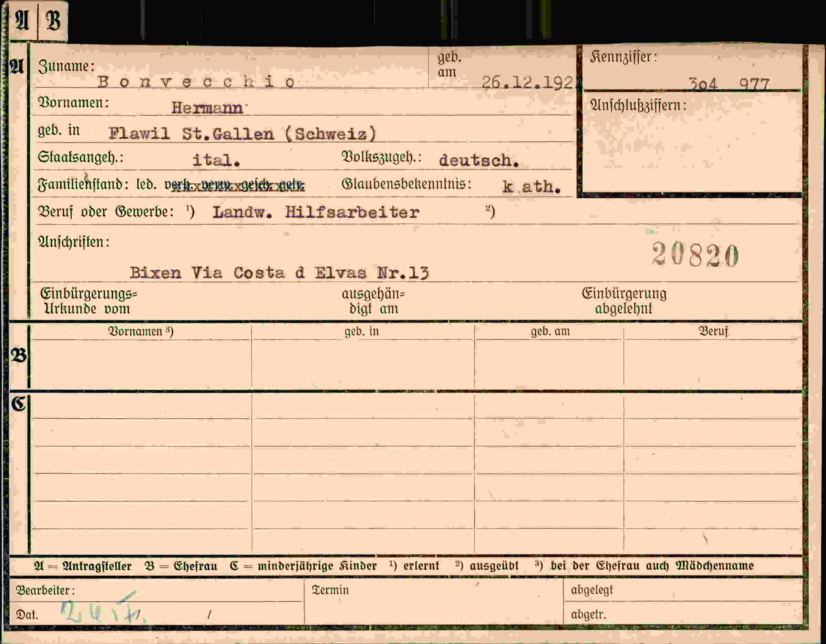The image size is (826, 644).
Task: Click the 'Vornamen 3)' column header
Action: point(141,331)
